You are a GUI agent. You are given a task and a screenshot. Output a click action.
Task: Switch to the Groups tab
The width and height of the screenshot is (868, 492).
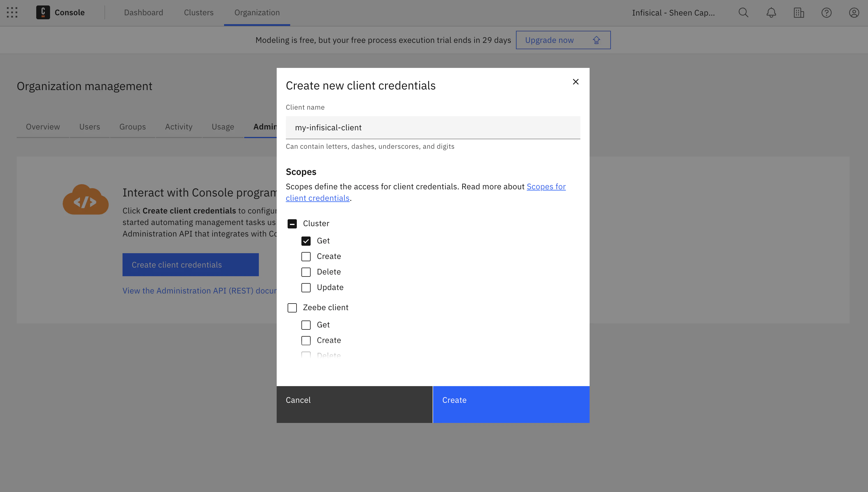click(x=132, y=127)
